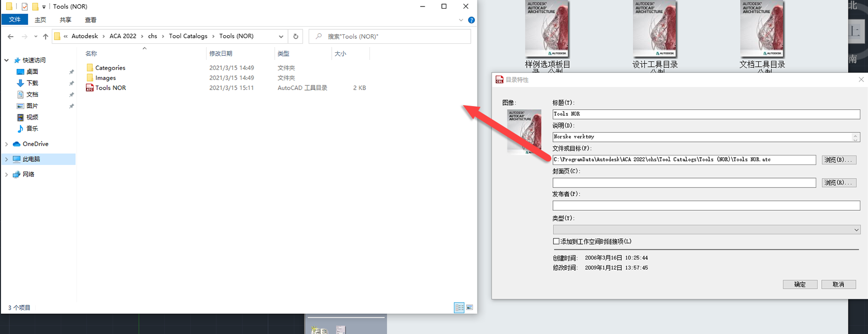Screen dimensions: 868x334
Task: Expand the Network tree node
Action: click(7, 174)
